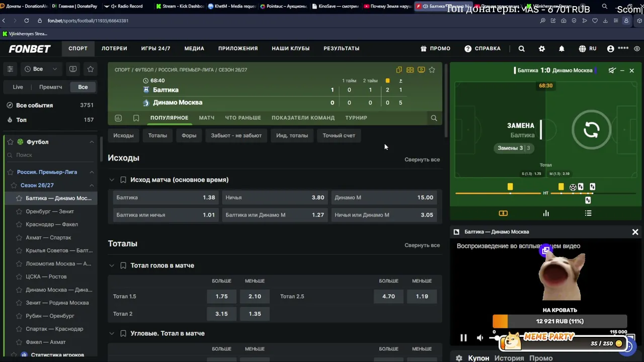Screen dimensions: 644x362
Task: Search markets with match header magnifier
Action: 434,118
